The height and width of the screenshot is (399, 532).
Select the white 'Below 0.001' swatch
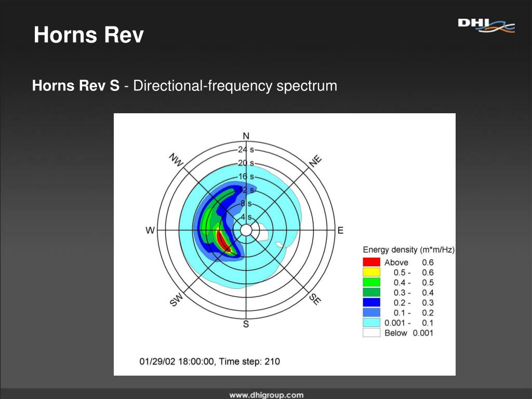(x=371, y=332)
